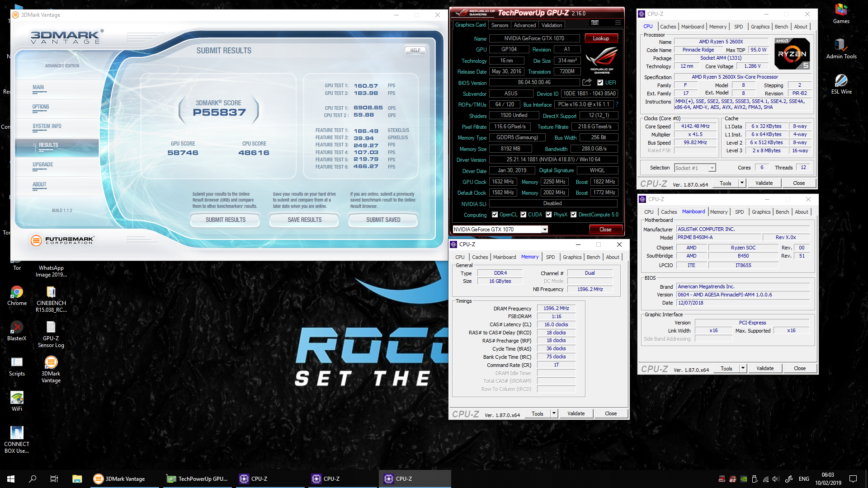868x488 pixels.
Task: Expand Tools arrow in the CPU-Z processor window
Action: (x=742, y=183)
